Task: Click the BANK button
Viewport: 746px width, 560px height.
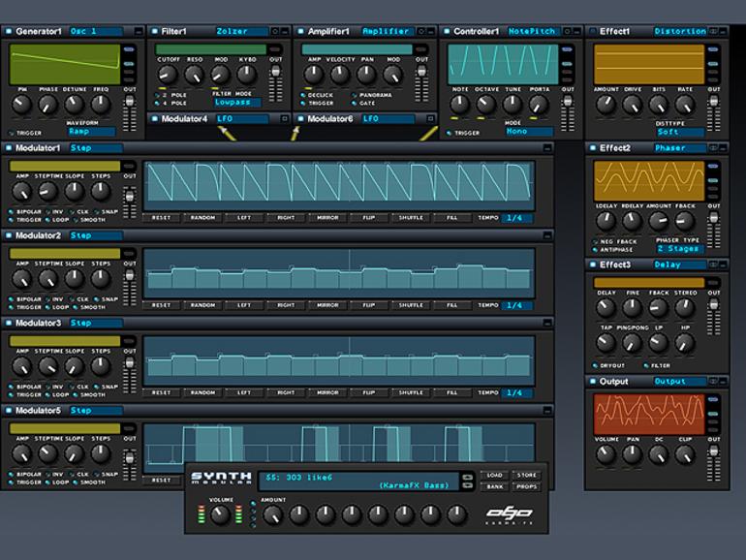Action: [x=495, y=486]
